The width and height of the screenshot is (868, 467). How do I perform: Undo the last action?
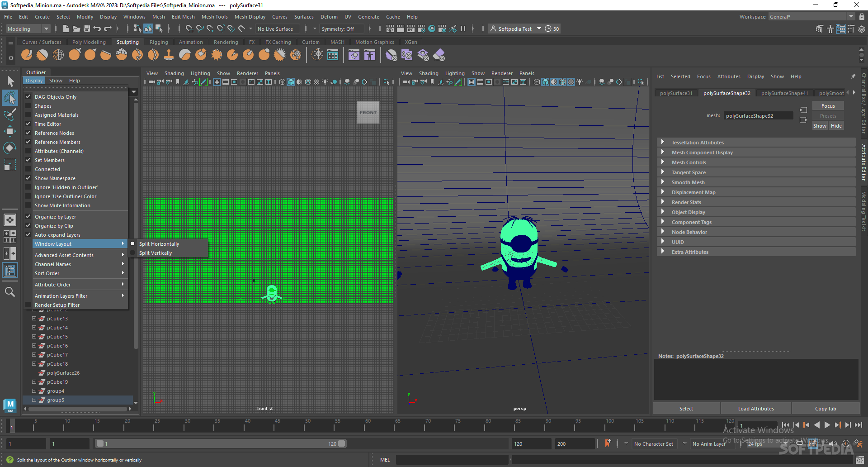tap(97, 29)
